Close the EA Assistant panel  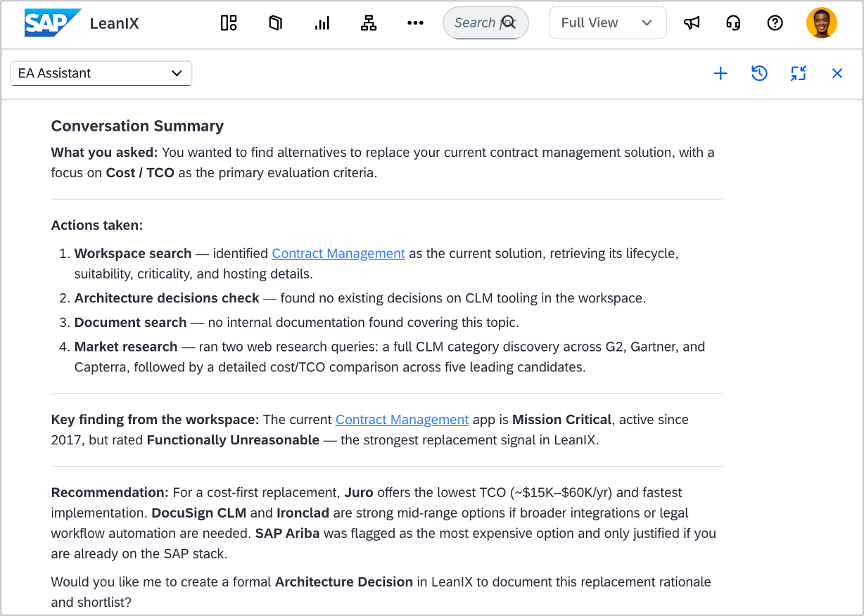[x=837, y=73]
